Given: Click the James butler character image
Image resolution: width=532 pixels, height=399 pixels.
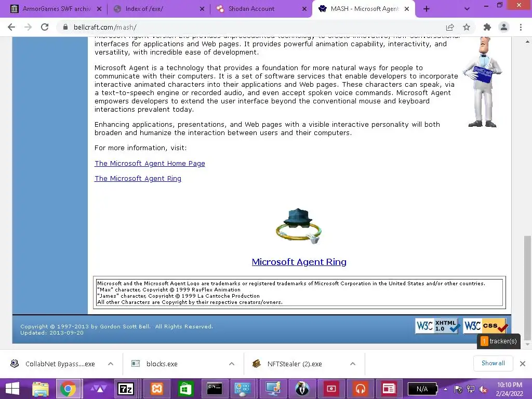Looking at the screenshot, I should click(x=483, y=83).
